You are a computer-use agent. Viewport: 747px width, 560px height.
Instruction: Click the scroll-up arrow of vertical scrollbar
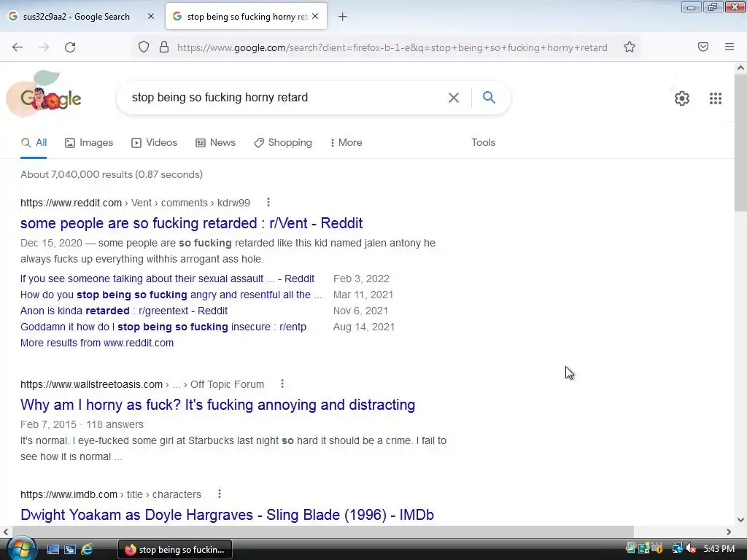tap(740, 68)
